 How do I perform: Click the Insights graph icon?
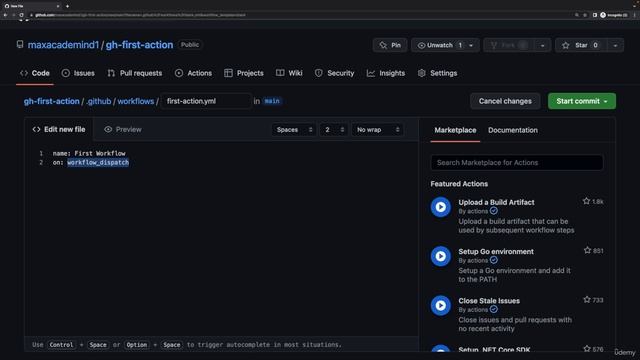tap(371, 73)
